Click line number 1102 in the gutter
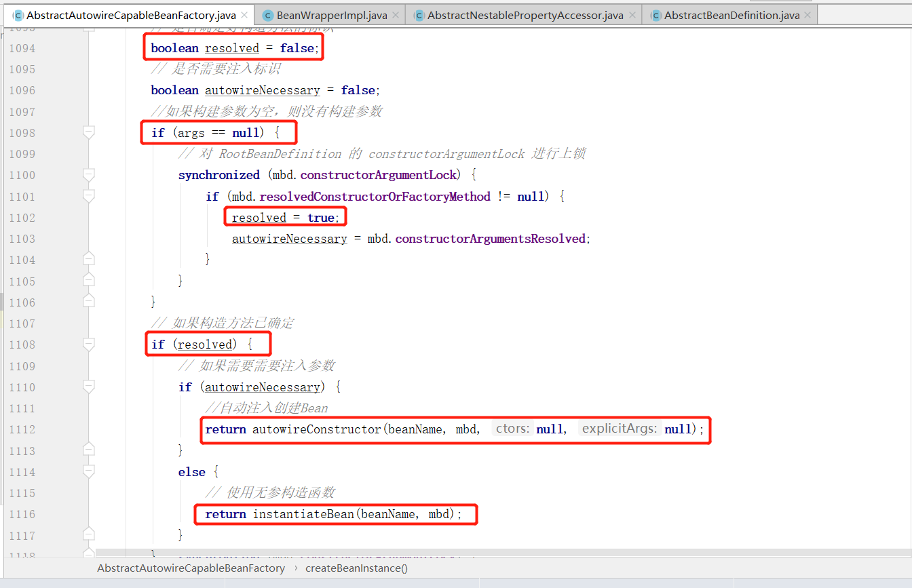Screen dimensions: 912x588 (x=22, y=218)
